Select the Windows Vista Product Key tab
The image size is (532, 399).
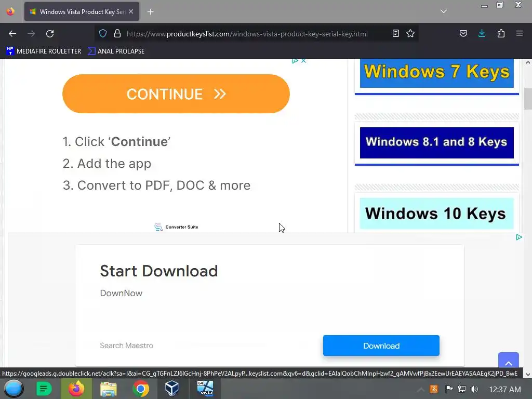coord(82,11)
